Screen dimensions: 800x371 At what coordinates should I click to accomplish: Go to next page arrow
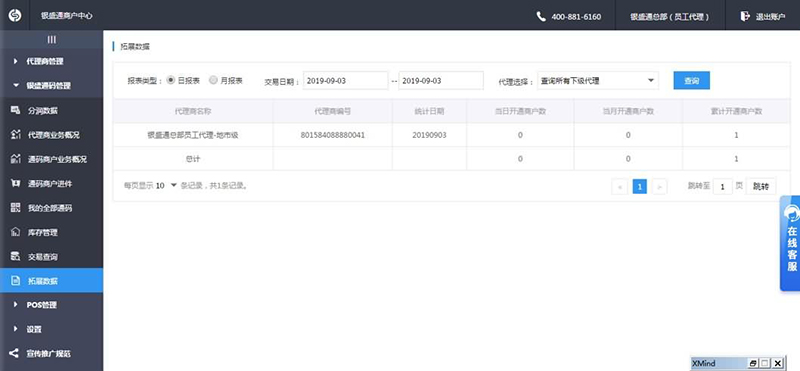click(x=659, y=187)
